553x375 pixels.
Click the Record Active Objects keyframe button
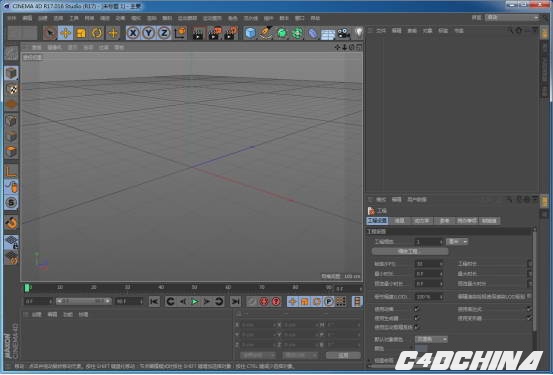pyautogui.click(x=264, y=301)
